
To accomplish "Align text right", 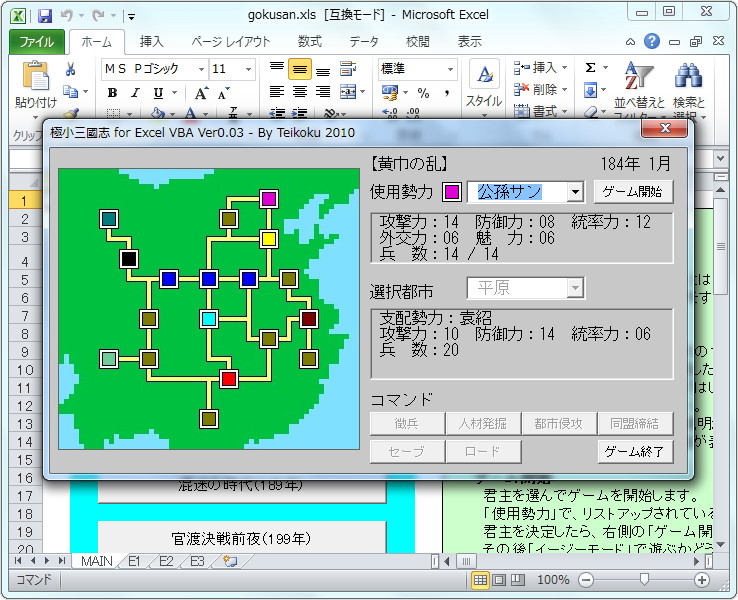I will 323,91.
